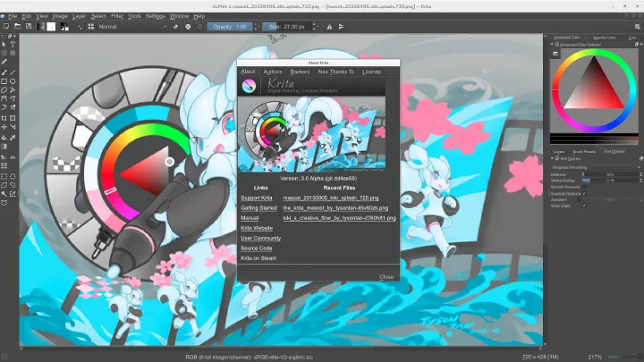The image size is (644, 362).
Task: Open the File menu
Action: click(13, 16)
